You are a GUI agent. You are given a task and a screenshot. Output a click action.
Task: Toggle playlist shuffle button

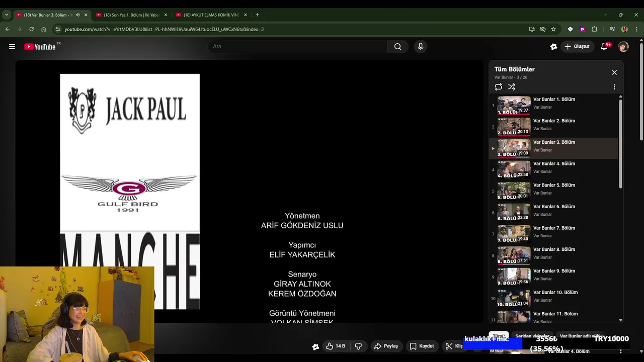pyautogui.click(x=512, y=87)
